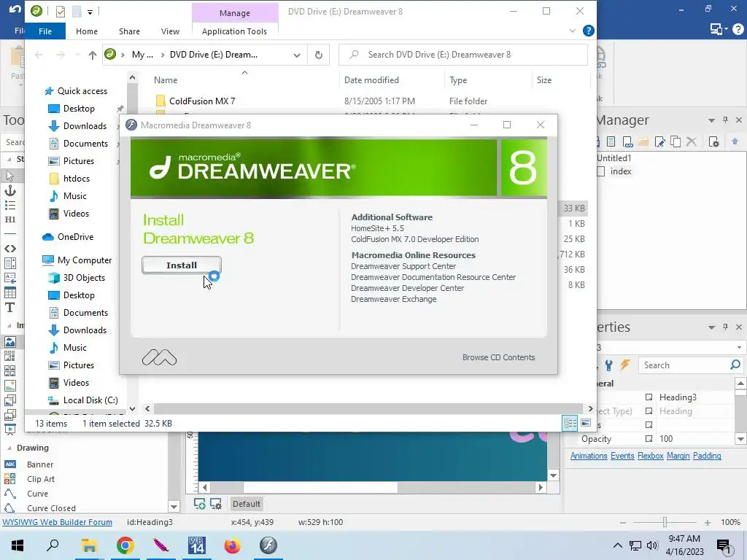Select the Bookmark anchor tool in Toolbox
The height and width of the screenshot is (560, 747).
10,190
